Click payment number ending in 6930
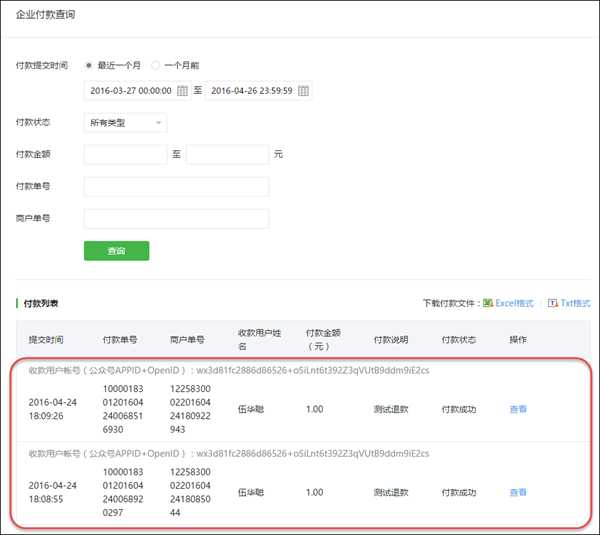Screen dimensions: 600x535 [x=123, y=409]
